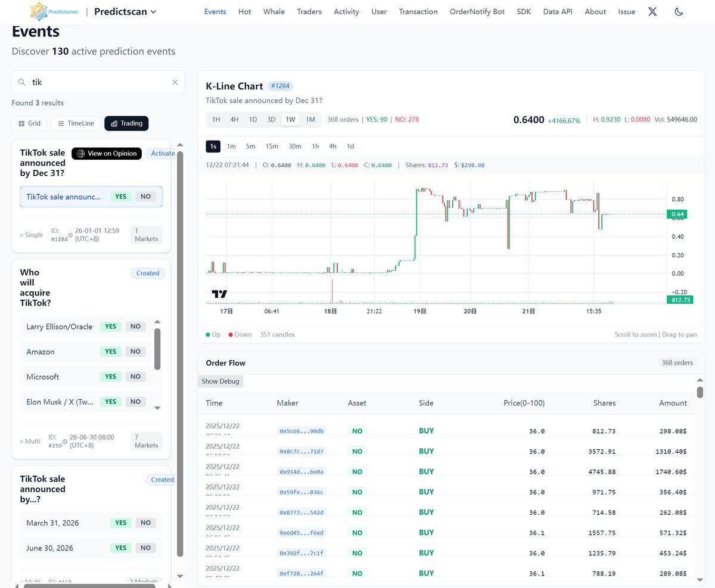Select the 3D range tab
The image size is (715, 588).
click(271, 119)
